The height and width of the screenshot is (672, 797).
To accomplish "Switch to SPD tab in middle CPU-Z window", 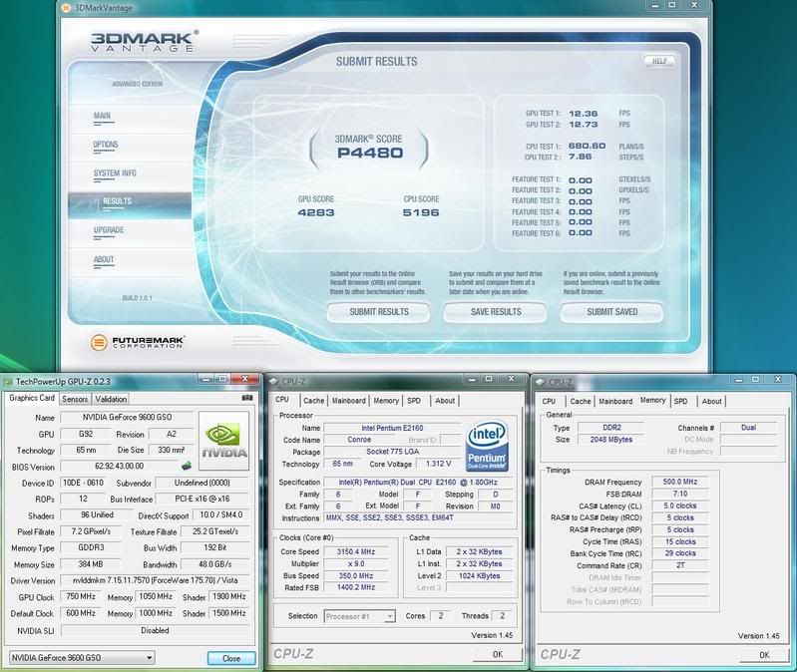I will pyautogui.click(x=414, y=400).
